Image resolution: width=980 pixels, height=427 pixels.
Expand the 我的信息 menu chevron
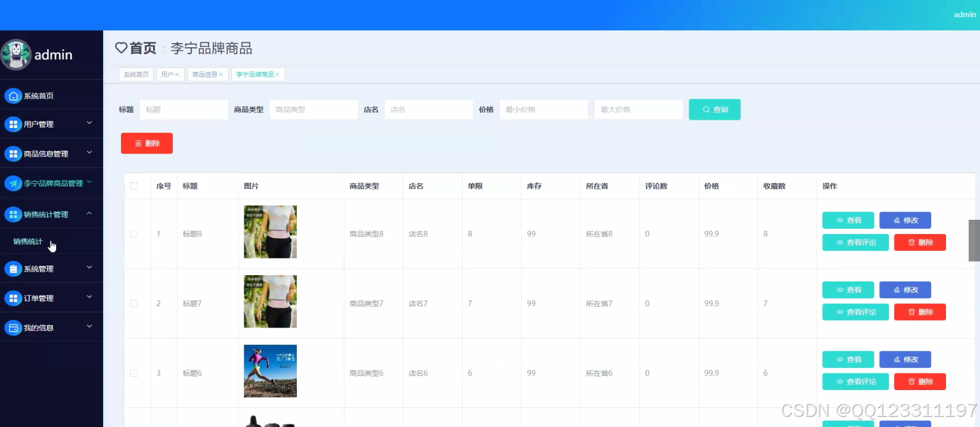pyautogui.click(x=89, y=326)
